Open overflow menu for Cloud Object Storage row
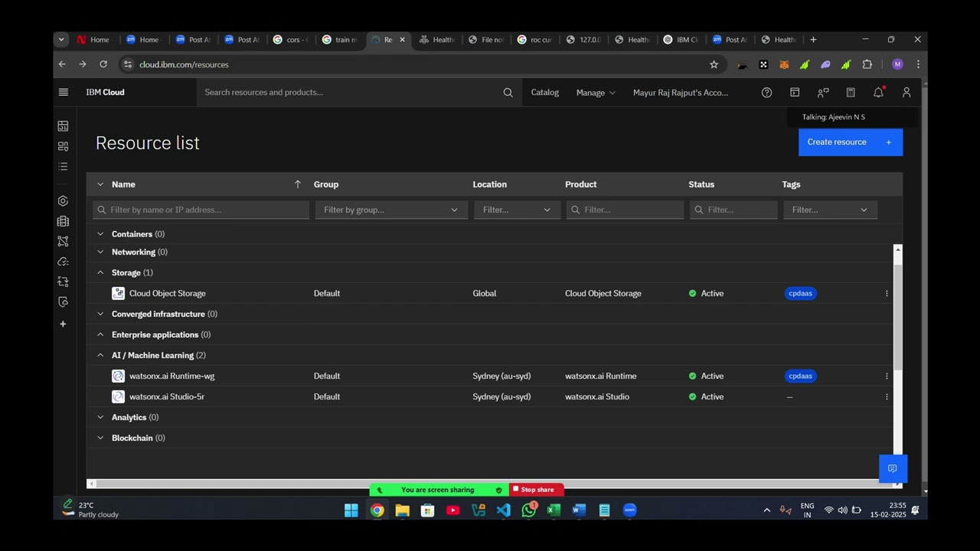The width and height of the screenshot is (980, 551). click(887, 293)
